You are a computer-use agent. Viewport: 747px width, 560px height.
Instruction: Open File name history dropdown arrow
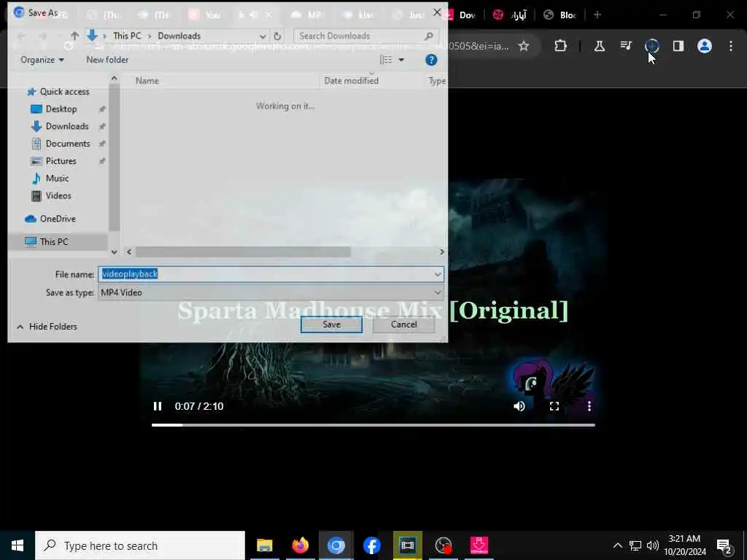[x=438, y=274]
